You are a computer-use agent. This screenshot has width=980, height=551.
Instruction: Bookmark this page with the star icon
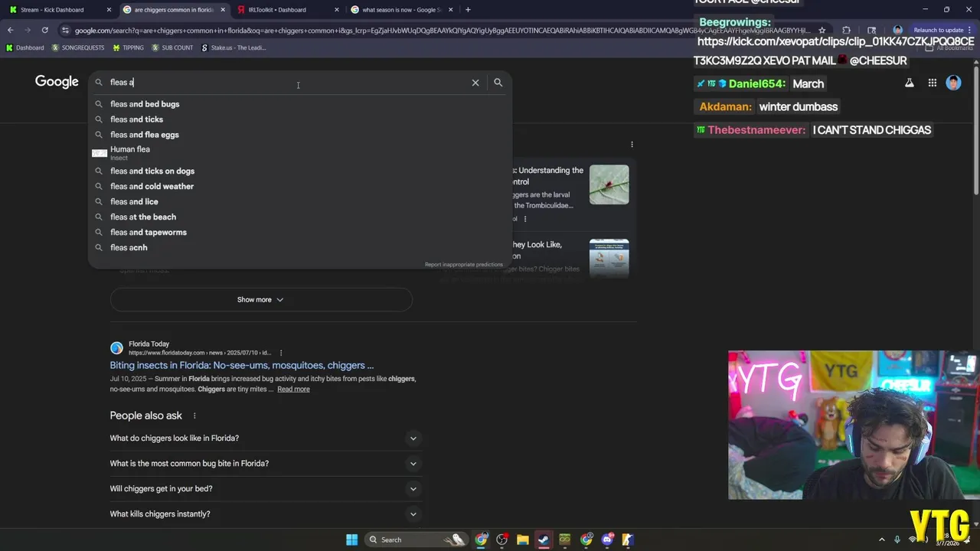[822, 31]
